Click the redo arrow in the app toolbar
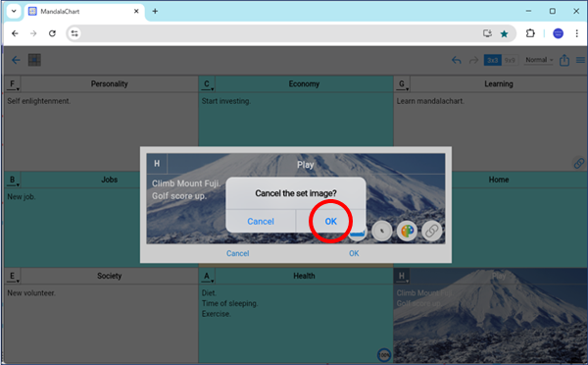The image size is (588, 365). click(473, 60)
